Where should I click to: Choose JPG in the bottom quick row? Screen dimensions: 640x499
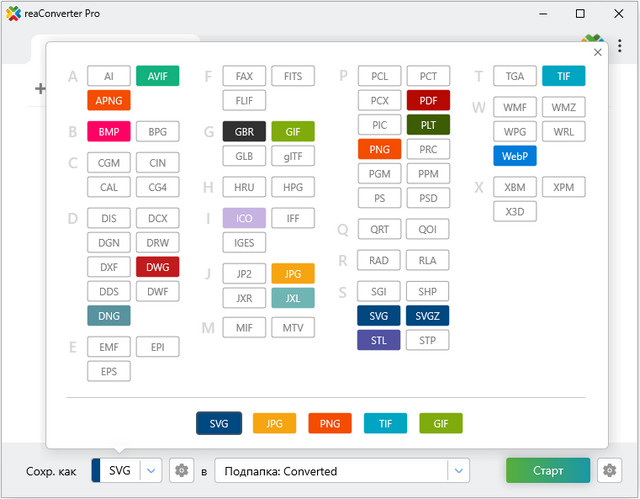[275, 424]
